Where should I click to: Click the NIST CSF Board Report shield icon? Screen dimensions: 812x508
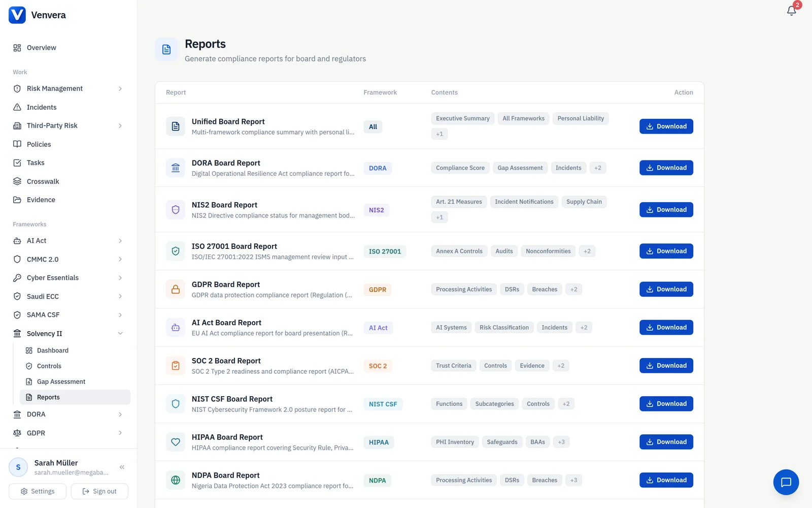coord(176,404)
